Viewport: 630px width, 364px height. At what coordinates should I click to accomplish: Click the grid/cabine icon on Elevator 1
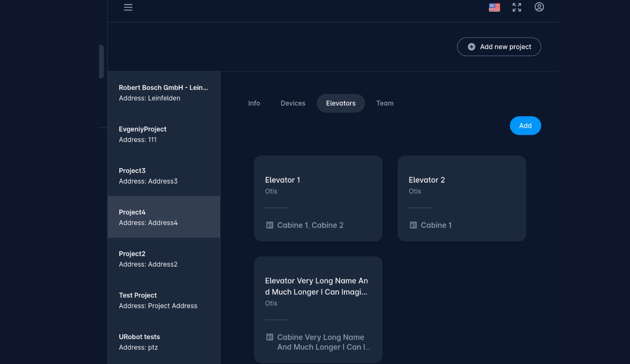[269, 225]
